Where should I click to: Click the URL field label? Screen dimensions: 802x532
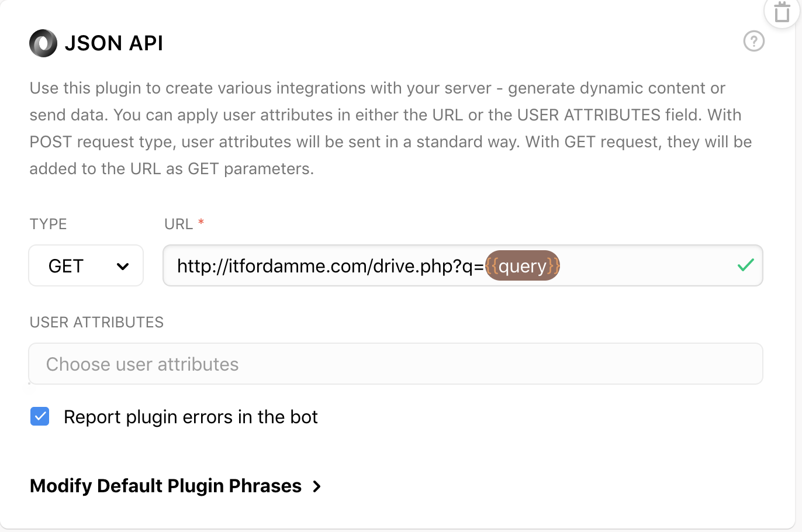[178, 224]
